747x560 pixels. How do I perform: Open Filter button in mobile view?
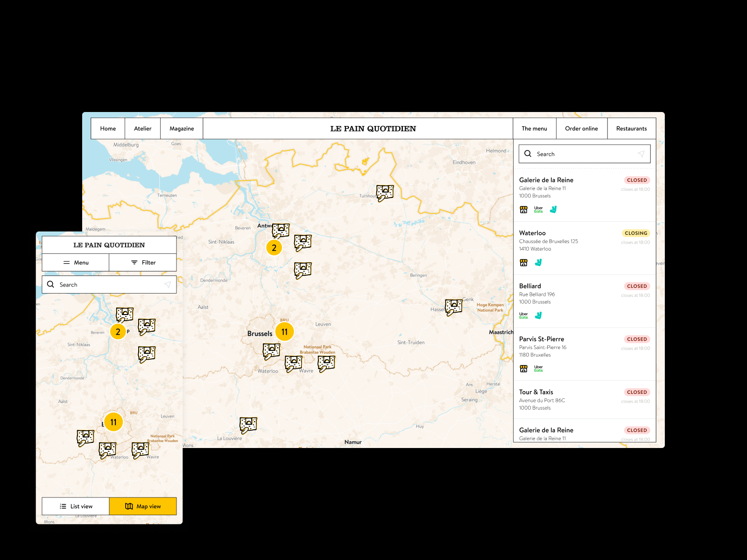pyautogui.click(x=143, y=263)
